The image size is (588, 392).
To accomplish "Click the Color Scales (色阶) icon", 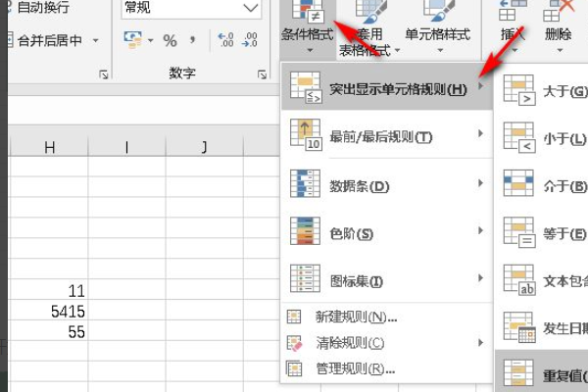I will [305, 231].
